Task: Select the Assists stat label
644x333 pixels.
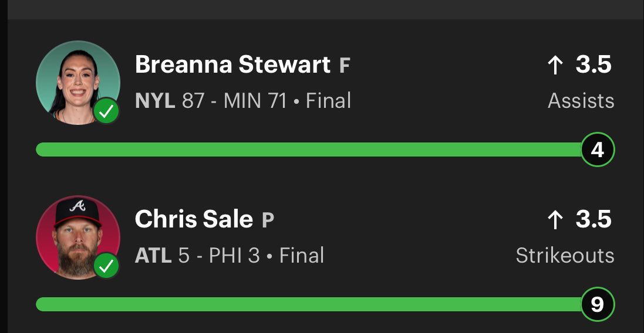Action: [x=581, y=101]
